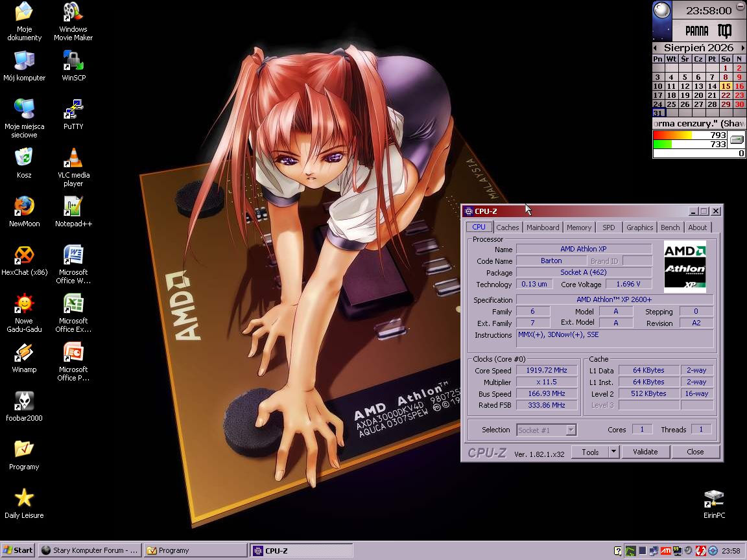The image size is (747, 560).
Task: Launch WinSCP from the desktop
Action: click(73, 65)
